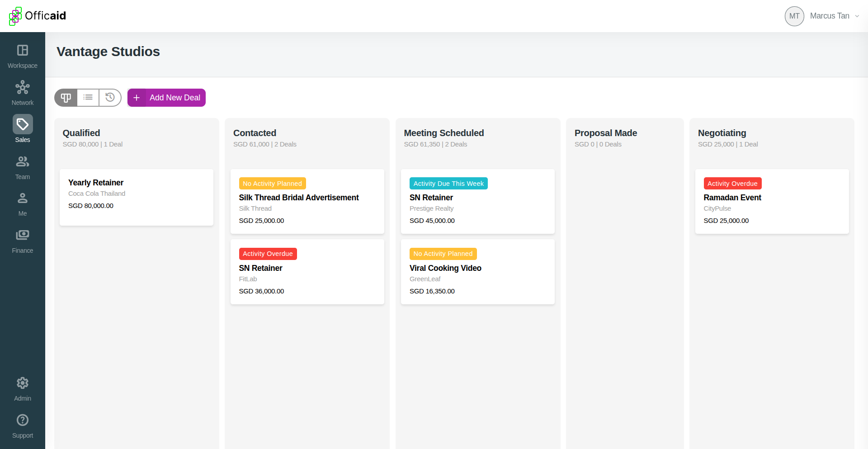Open the Viral Cooking Video deal
This screenshot has width=868, height=449.
coord(478,272)
